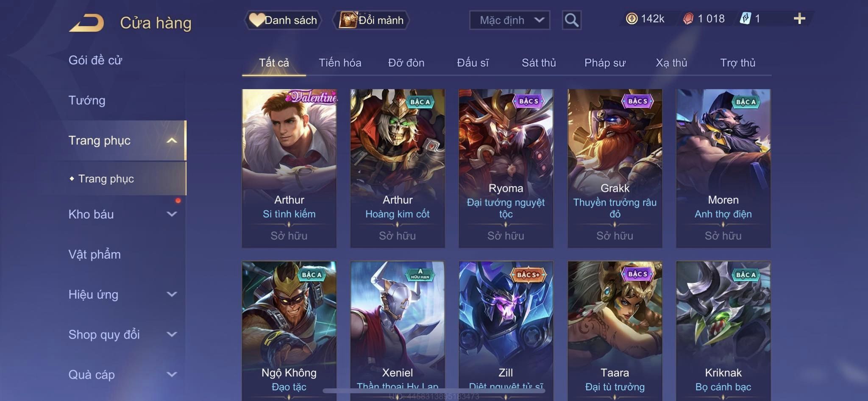The image size is (868, 401).
Task: Switch to the Sát thủ tab
Action: pos(538,63)
